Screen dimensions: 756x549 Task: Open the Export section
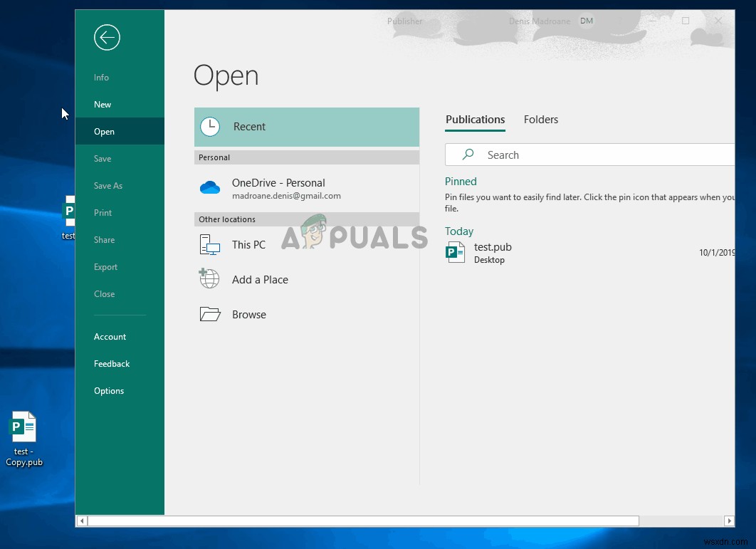tap(105, 267)
